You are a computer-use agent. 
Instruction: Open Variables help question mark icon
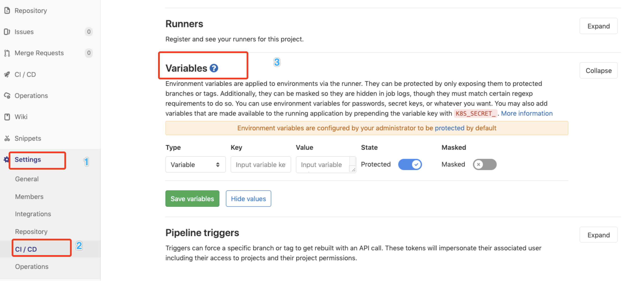[x=214, y=68]
